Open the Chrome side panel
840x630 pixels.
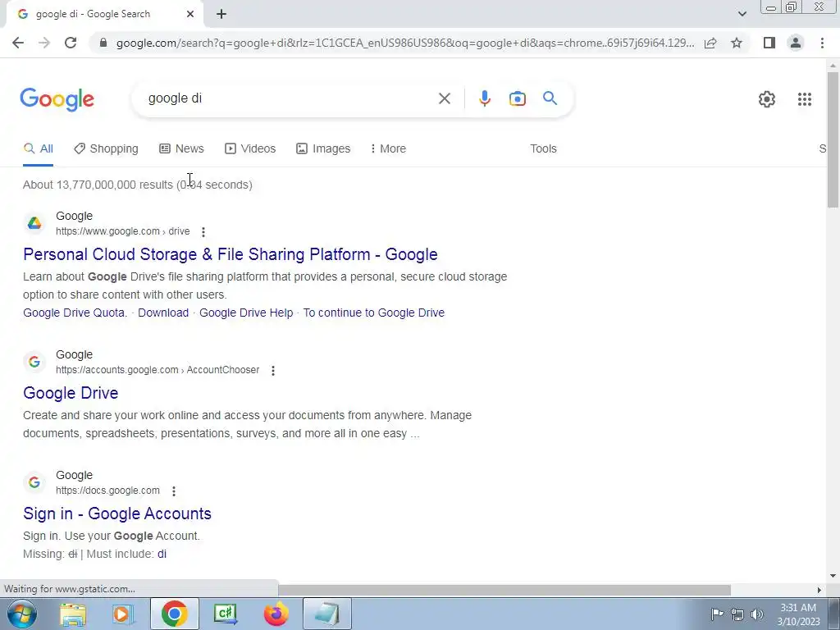pos(769,43)
